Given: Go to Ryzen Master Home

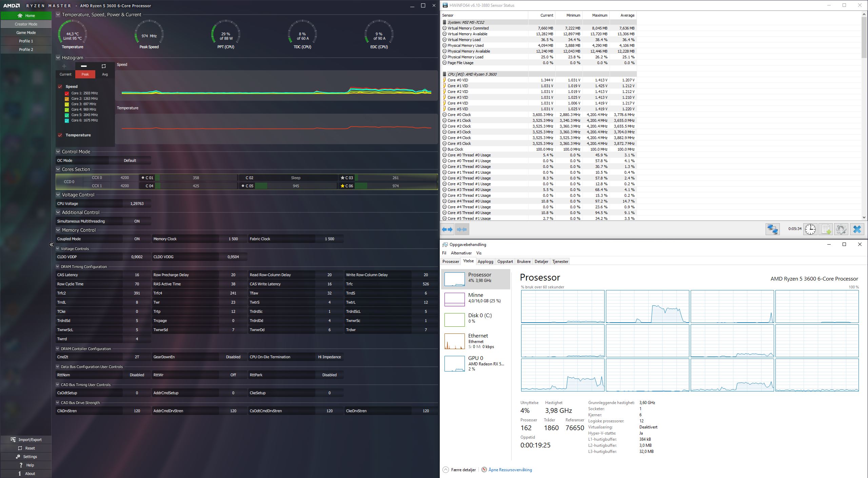Looking at the screenshot, I should point(26,16).
